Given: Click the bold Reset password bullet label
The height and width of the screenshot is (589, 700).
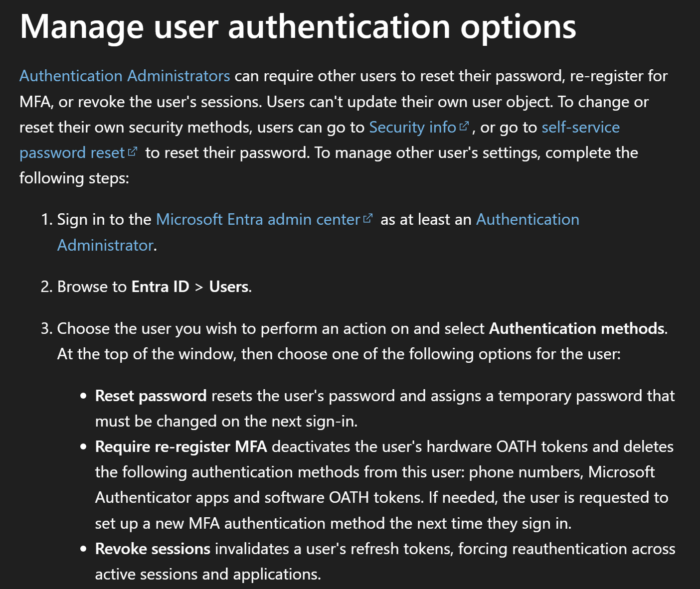Looking at the screenshot, I should [x=151, y=396].
